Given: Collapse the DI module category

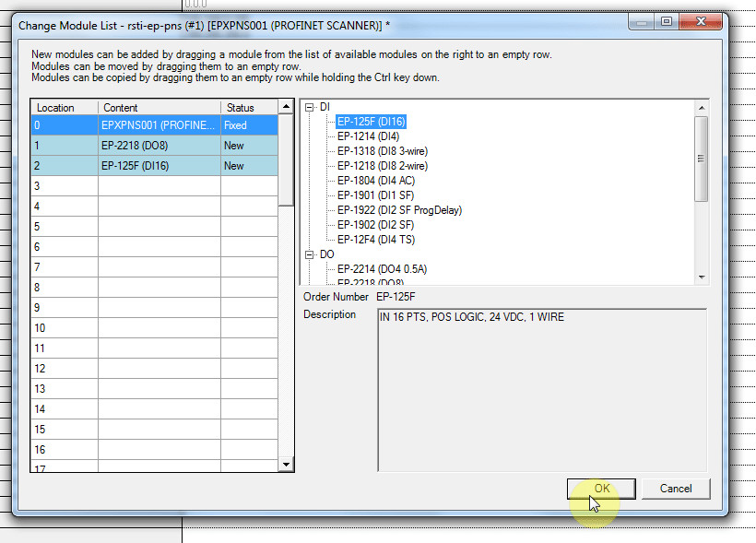Looking at the screenshot, I should tap(310, 108).
